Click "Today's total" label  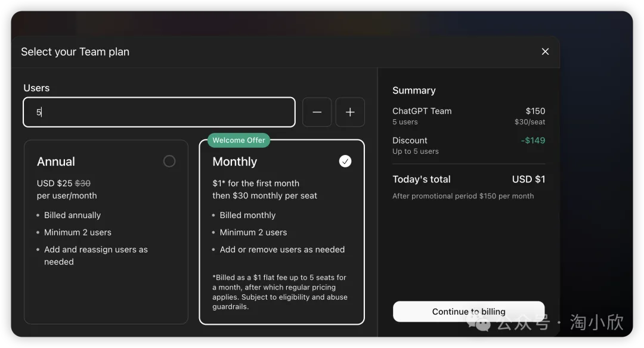point(422,179)
